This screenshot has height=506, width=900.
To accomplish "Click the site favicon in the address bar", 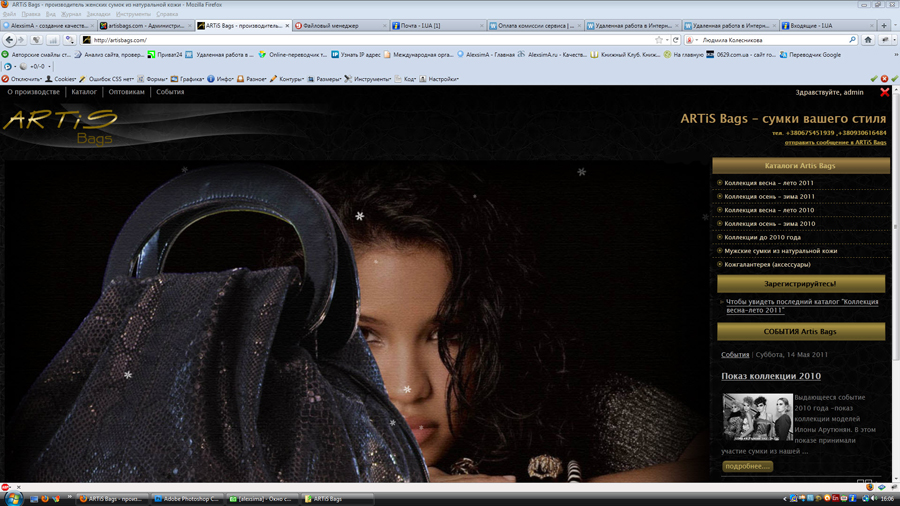I will [x=87, y=40].
